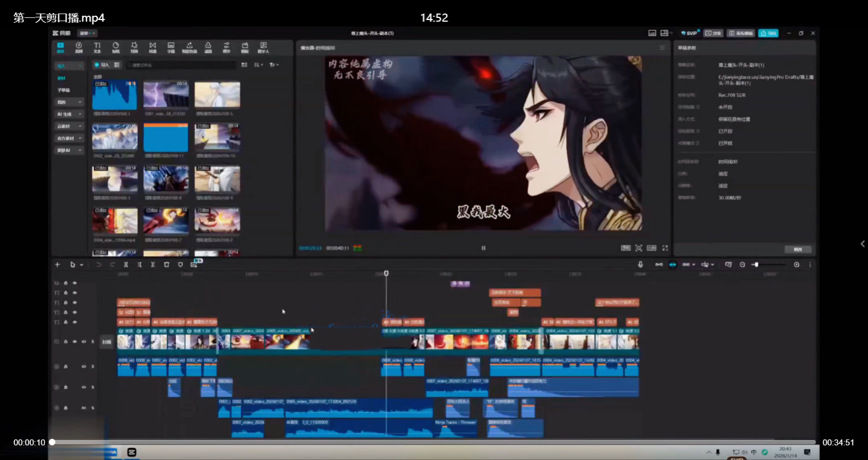868x460 pixels.
Task: Open the 特效 (Effects) icon panel
Action: click(x=134, y=47)
